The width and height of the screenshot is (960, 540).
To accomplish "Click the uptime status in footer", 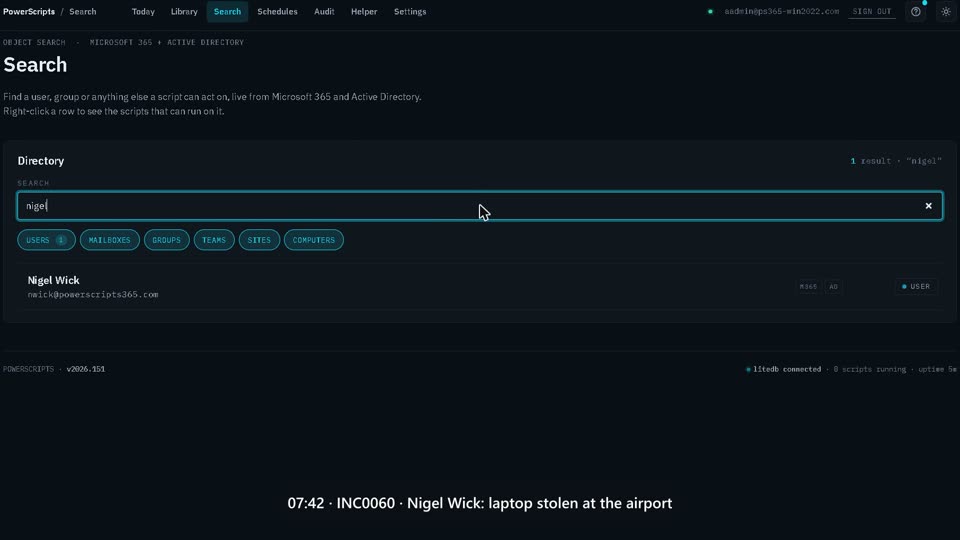I will pos(937,369).
